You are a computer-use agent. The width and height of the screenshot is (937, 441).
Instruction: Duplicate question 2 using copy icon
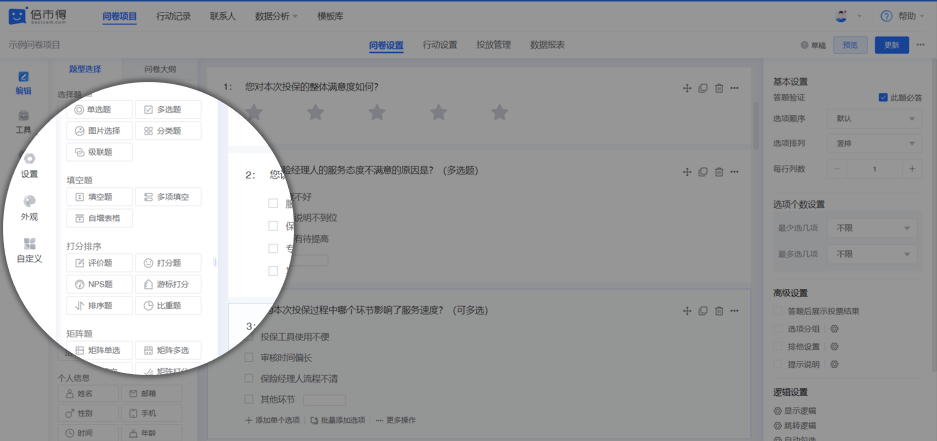tap(702, 173)
